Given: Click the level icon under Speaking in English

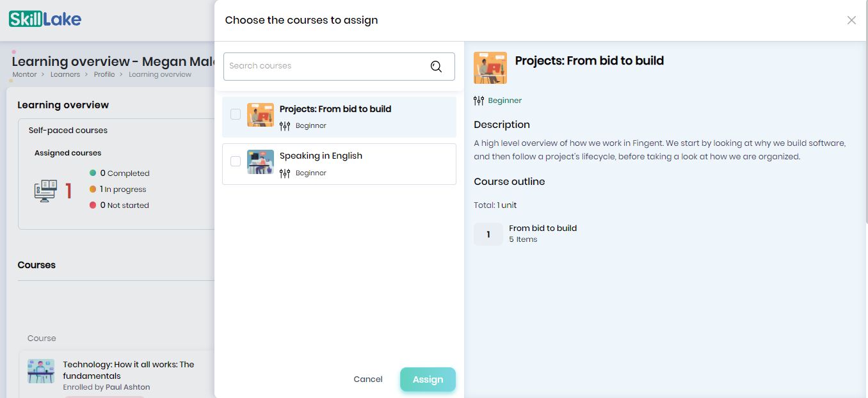Looking at the screenshot, I should (x=285, y=173).
